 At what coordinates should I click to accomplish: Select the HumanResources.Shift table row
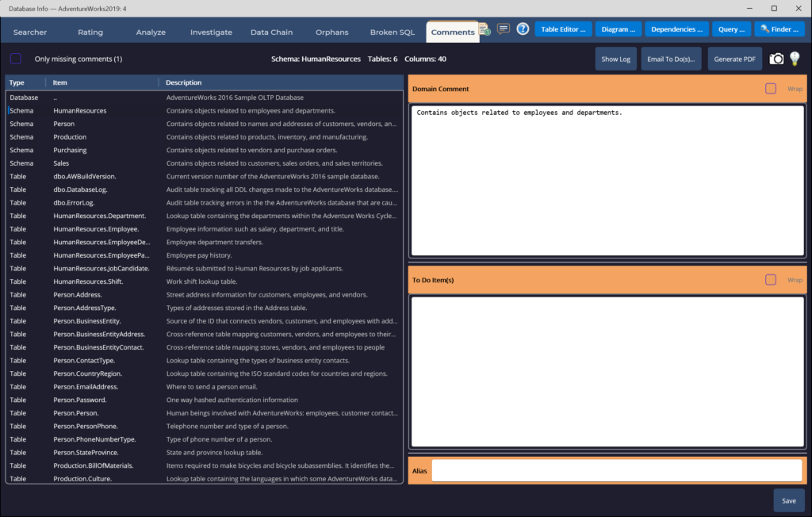click(205, 281)
